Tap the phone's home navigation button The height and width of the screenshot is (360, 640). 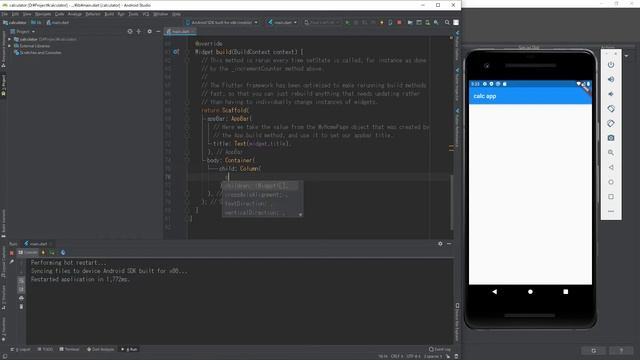pyautogui.click(x=530, y=292)
